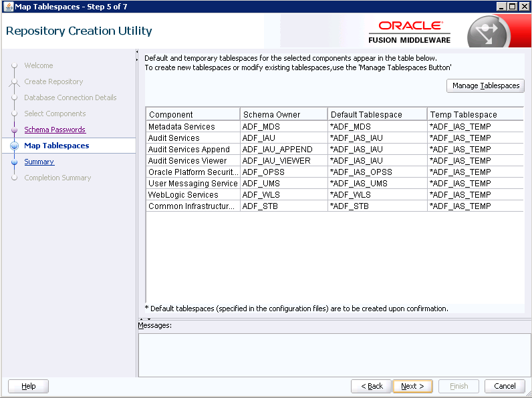
Task: Open default tablespace *ADF_MDS dropdown cell
Action: point(378,126)
